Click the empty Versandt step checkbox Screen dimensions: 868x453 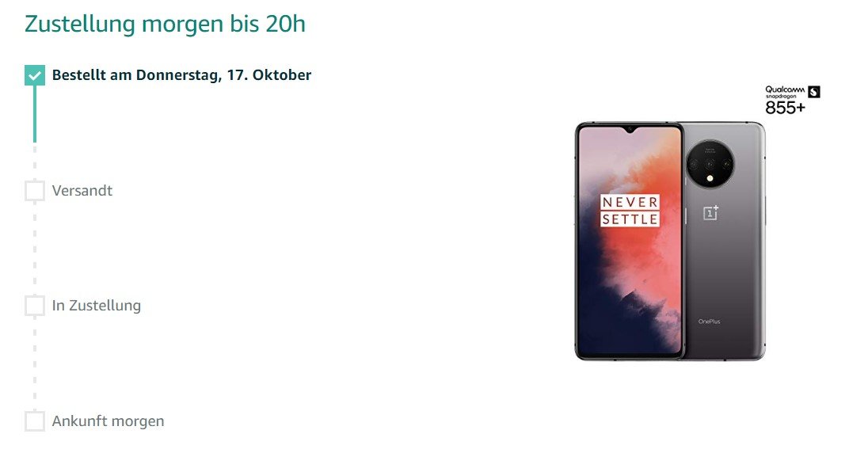[35, 191]
